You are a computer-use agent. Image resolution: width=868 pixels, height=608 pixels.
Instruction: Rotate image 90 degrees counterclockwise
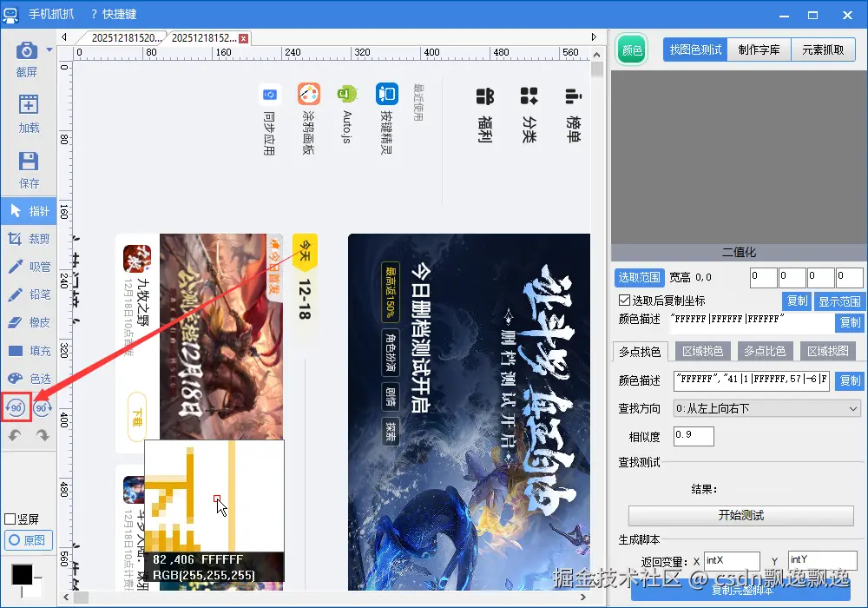(16, 408)
